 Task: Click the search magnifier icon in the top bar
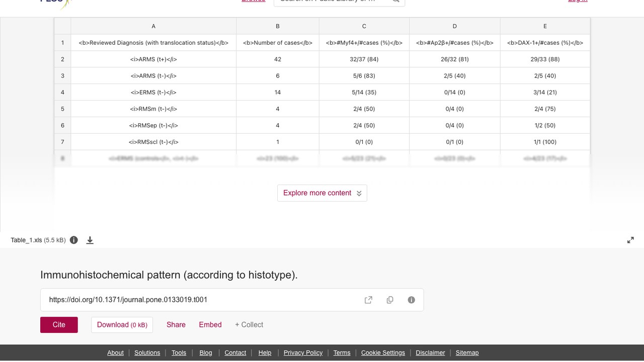396,1
